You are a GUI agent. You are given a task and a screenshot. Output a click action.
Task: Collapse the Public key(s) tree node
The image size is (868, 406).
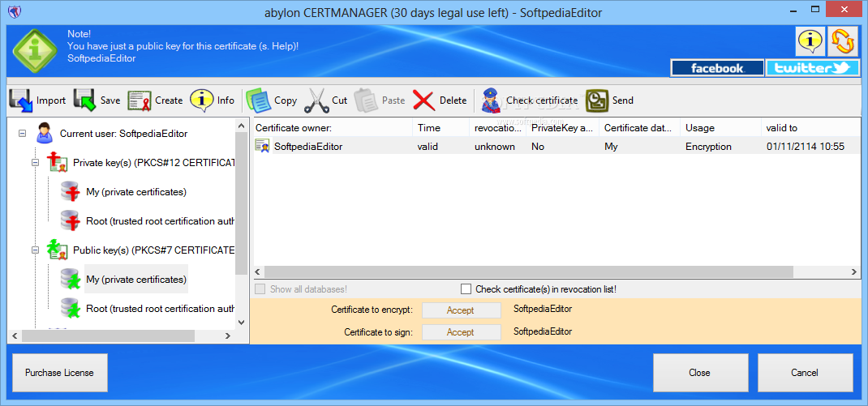pyautogui.click(x=35, y=250)
